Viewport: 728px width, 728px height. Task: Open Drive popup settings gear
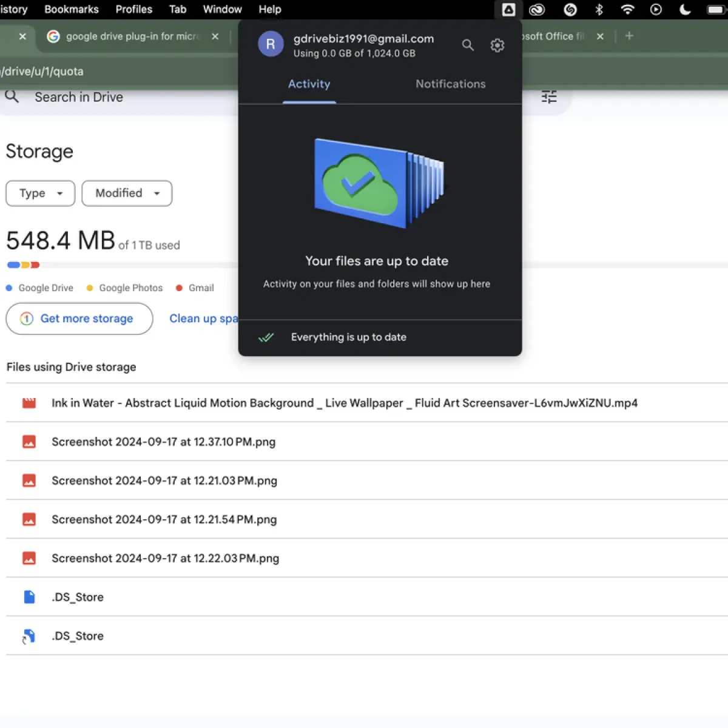tap(497, 45)
